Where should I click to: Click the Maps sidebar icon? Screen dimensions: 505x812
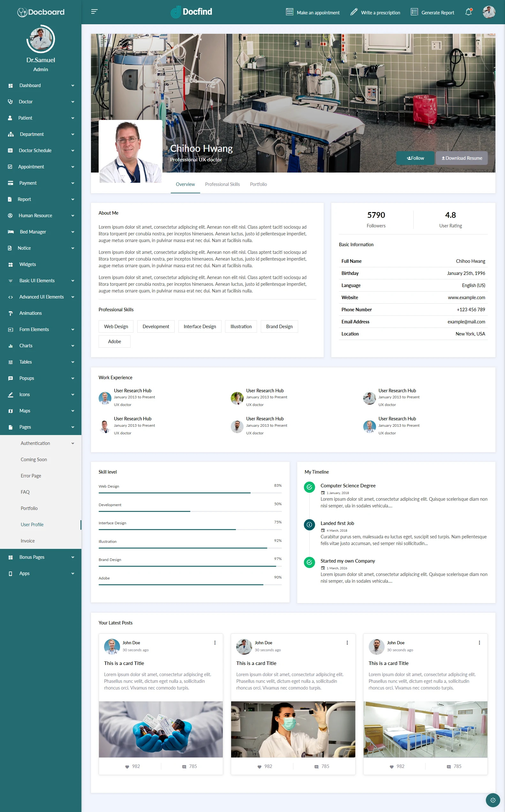point(10,411)
